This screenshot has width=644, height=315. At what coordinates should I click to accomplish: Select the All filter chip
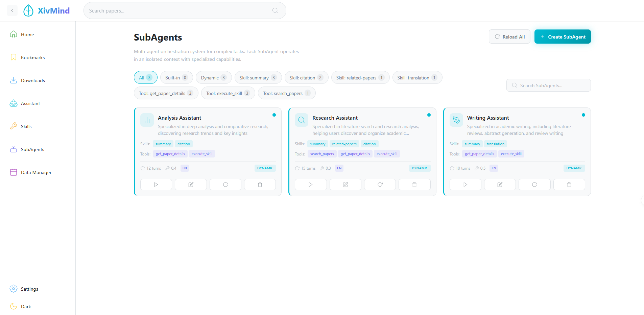[x=146, y=77]
